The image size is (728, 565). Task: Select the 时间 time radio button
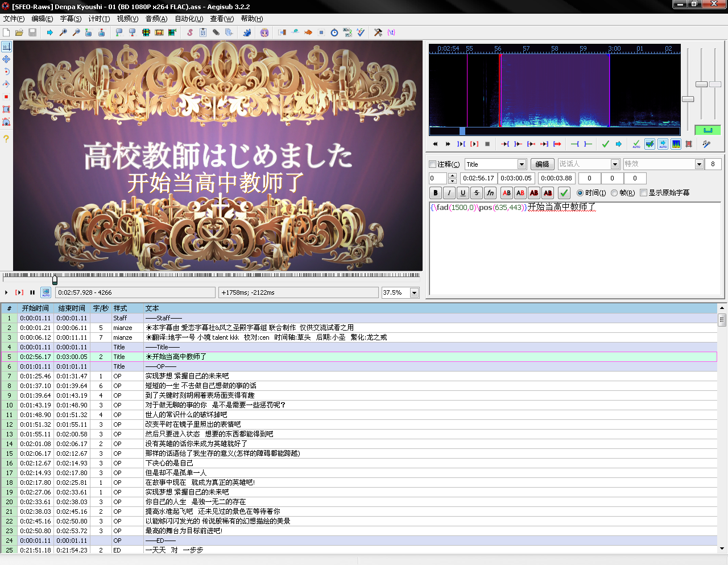coord(580,193)
